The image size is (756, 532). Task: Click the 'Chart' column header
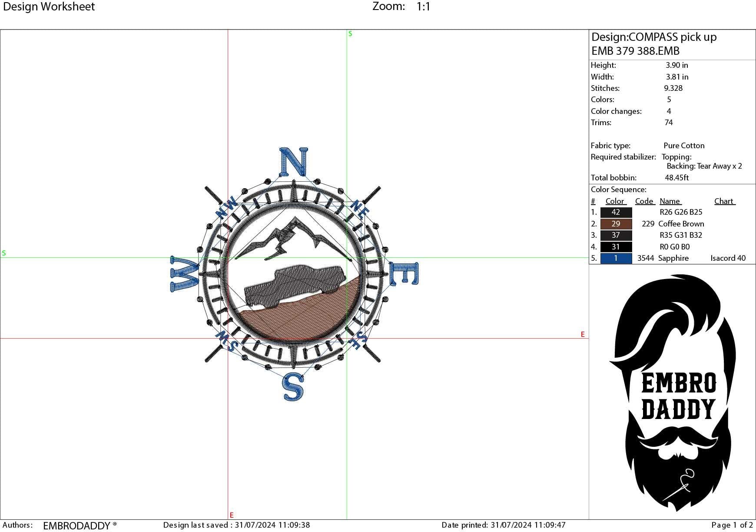(724, 201)
